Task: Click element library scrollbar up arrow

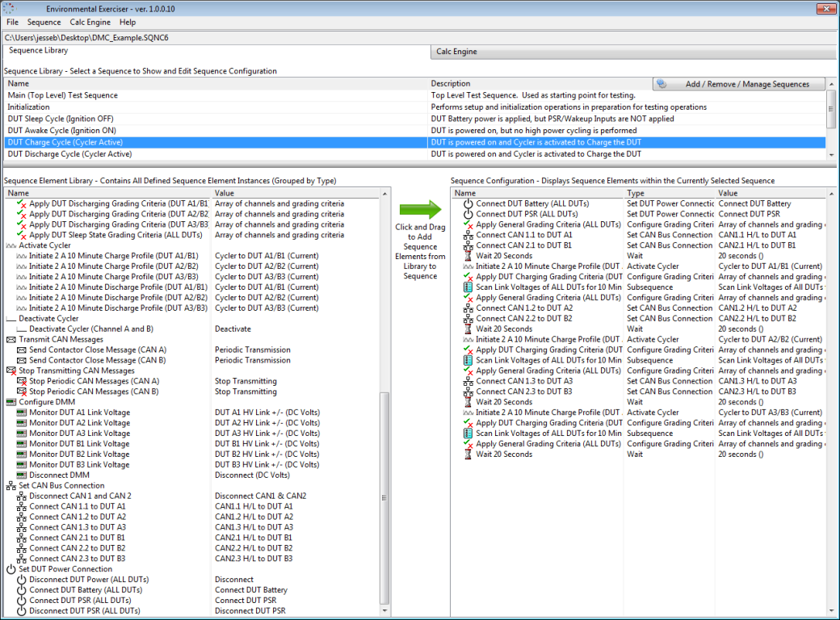Action: (x=384, y=193)
